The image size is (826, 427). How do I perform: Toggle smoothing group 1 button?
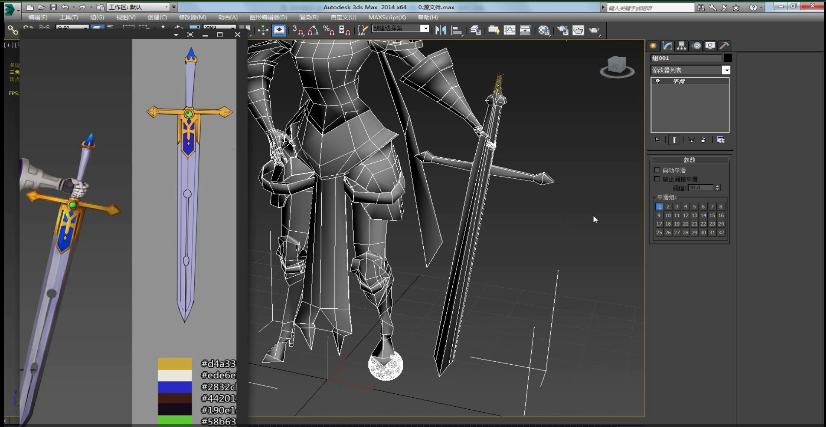[659, 207]
